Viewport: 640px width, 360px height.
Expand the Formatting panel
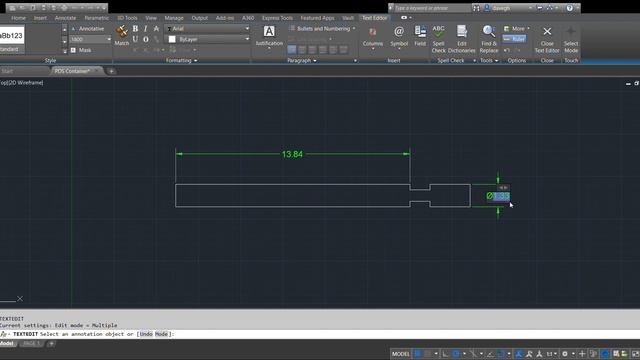[x=181, y=60]
